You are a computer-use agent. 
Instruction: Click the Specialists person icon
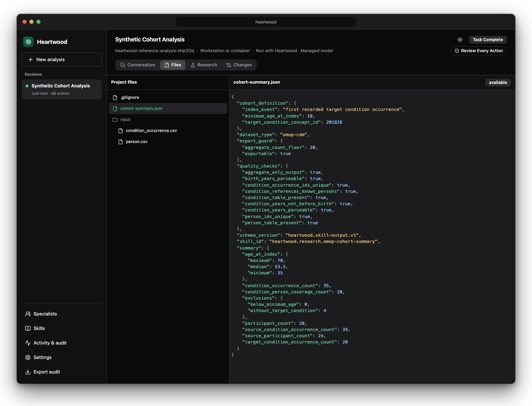[28, 314]
